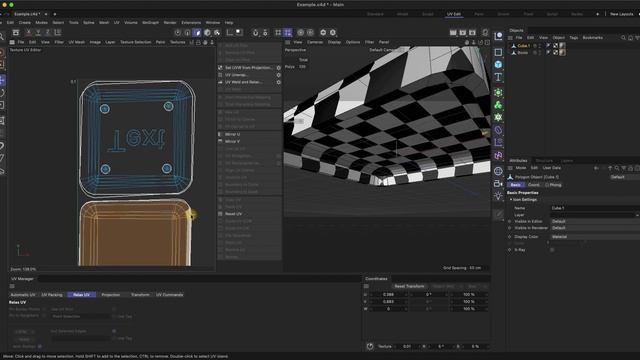Open the Light objects icon in palette
This screenshot has width=640, height=360.
[x=498, y=196]
